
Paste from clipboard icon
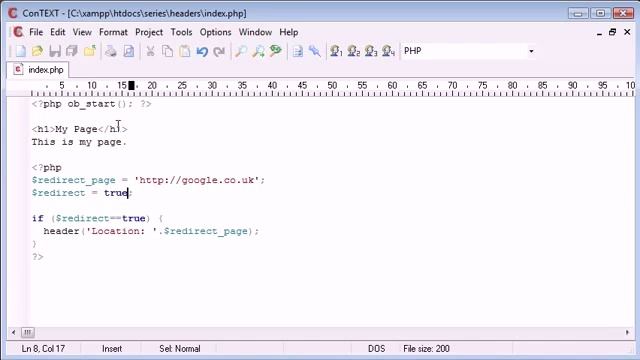(185, 51)
